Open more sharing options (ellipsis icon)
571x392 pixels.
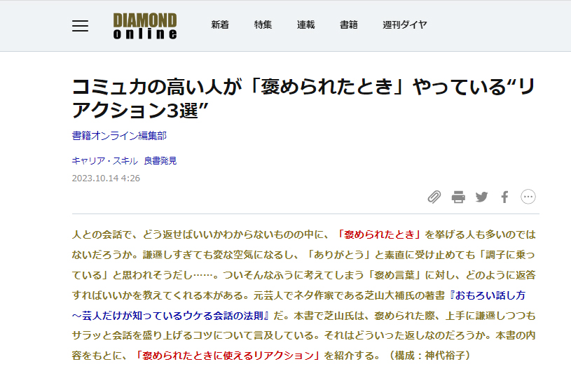[x=528, y=197]
